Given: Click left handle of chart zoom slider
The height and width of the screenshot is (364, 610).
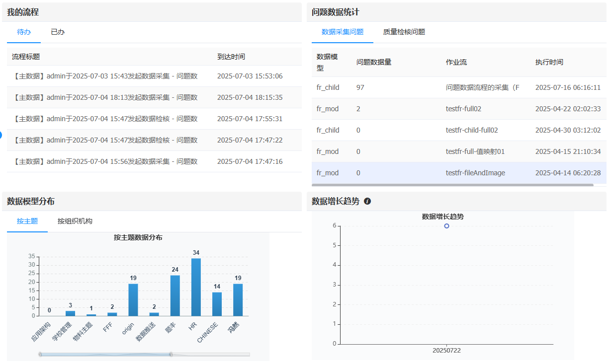Looking at the screenshot, I should pos(40,354).
